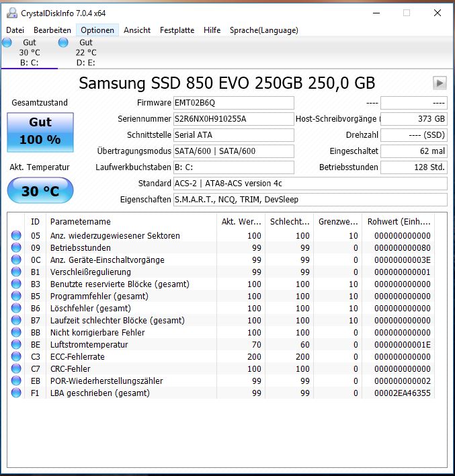
Task: Click the Schnittstelle field Serial ATA
Action: coord(234,134)
